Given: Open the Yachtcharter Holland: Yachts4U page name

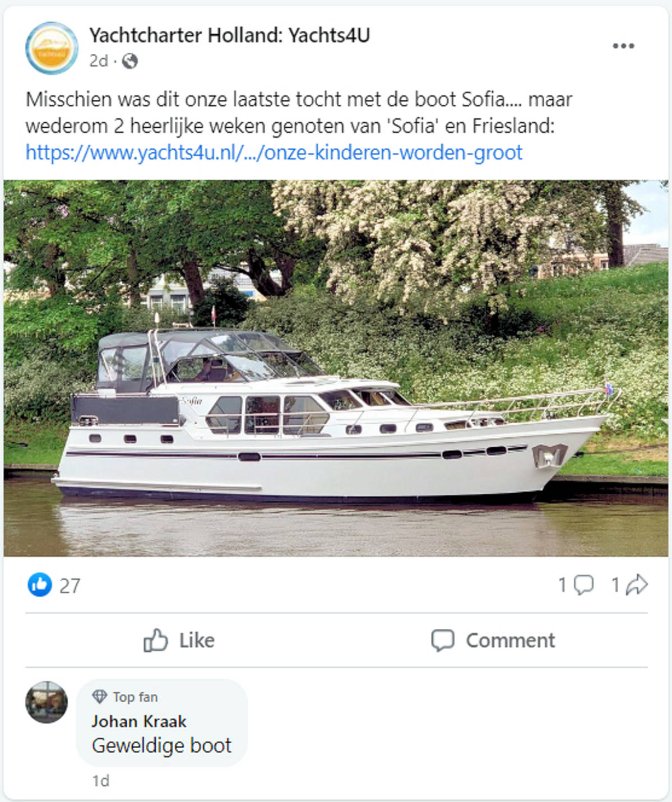Looking at the screenshot, I should tap(229, 35).
